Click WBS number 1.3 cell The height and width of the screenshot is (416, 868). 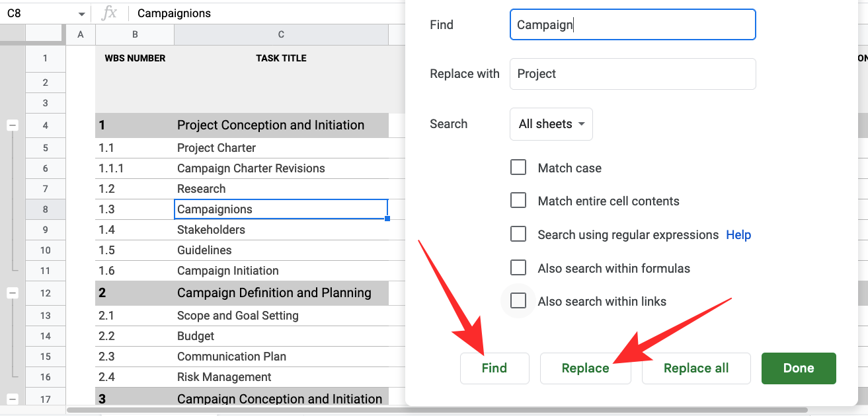135,209
